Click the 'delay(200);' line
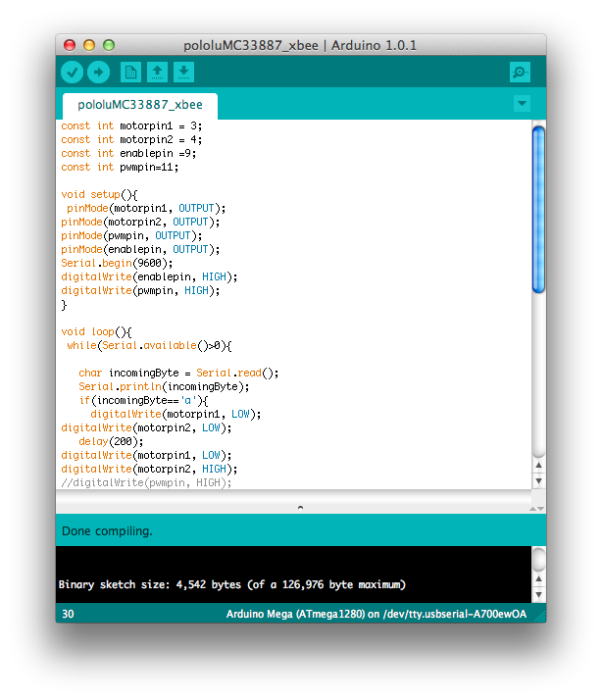 111,442
